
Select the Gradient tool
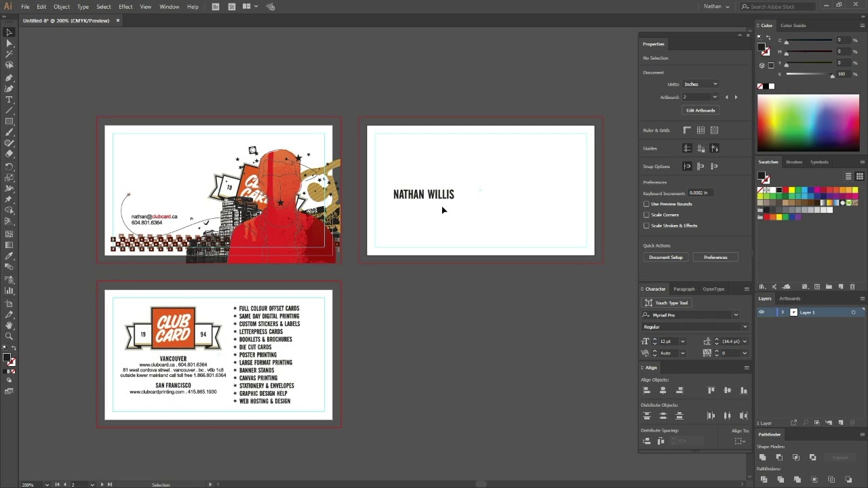click(x=9, y=245)
